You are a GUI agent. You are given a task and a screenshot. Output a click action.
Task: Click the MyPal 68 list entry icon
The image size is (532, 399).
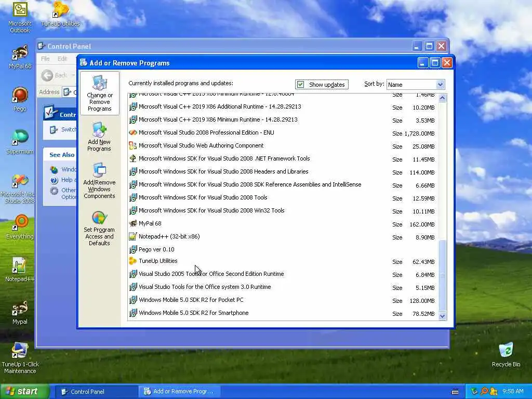click(x=132, y=223)
